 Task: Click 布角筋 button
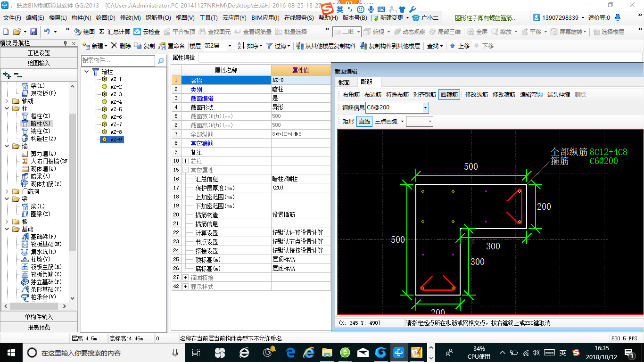tap(351, 94)
